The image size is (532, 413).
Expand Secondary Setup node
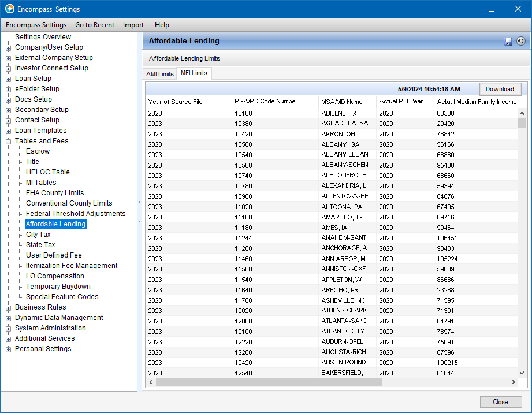tap(9, 110)
